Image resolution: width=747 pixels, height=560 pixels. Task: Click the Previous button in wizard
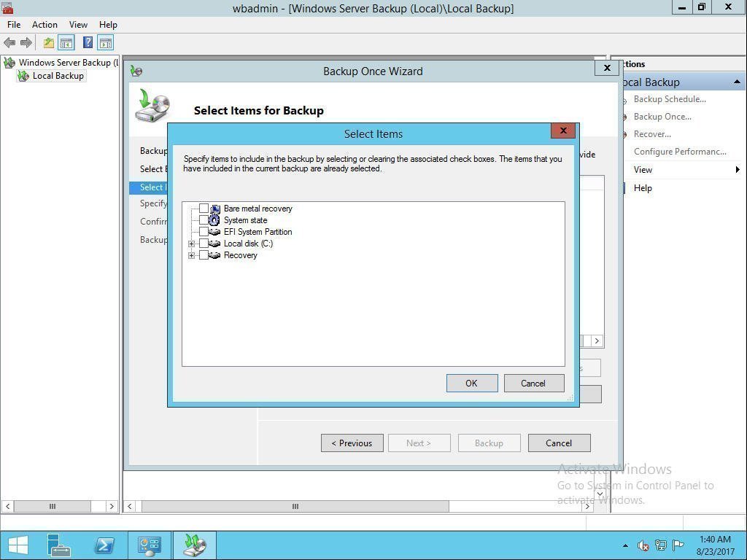click(x=352, y=443)
